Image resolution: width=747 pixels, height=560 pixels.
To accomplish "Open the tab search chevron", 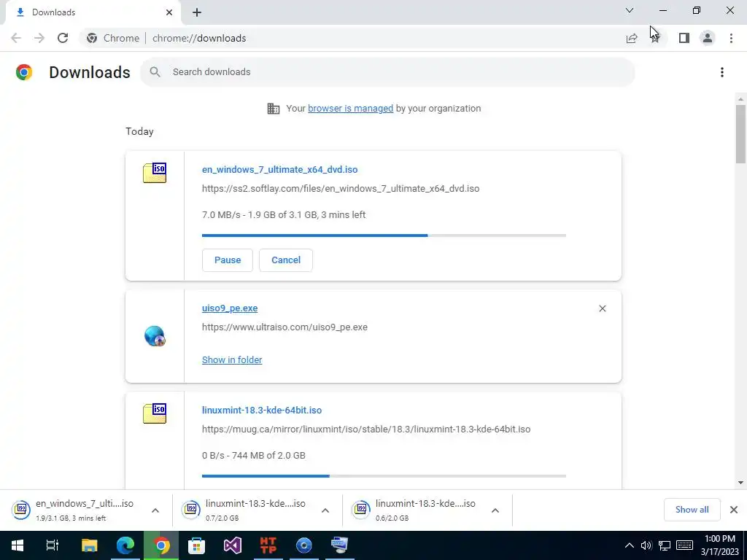I will click(630, 10).
